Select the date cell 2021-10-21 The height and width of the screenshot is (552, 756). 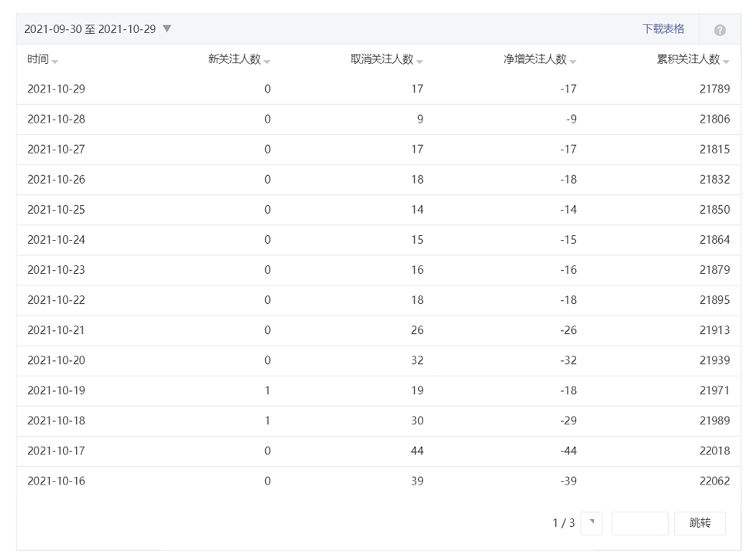coord(57,330)
